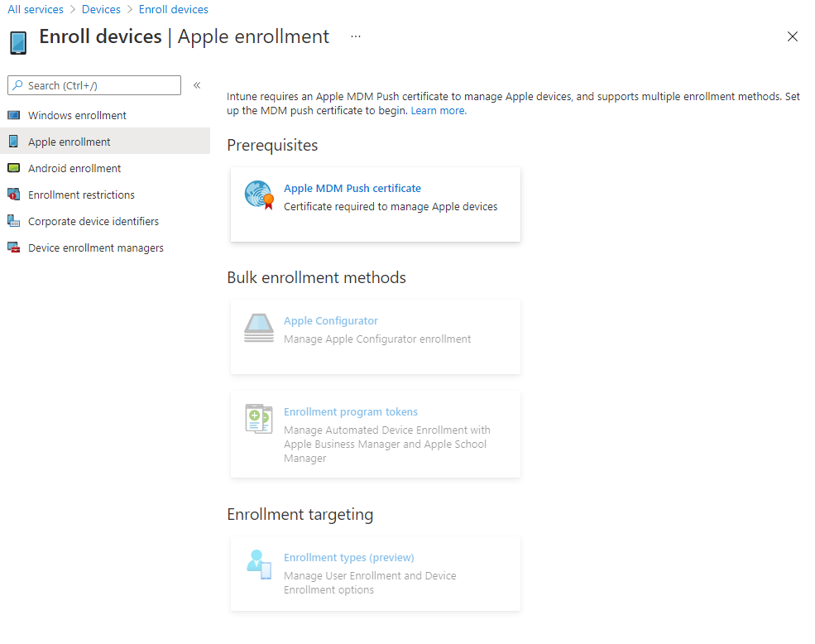The width and height of the screenshot is (815, 644).
Task: Click the Android enrollment sidebar icon
Action: pos(14,168)
